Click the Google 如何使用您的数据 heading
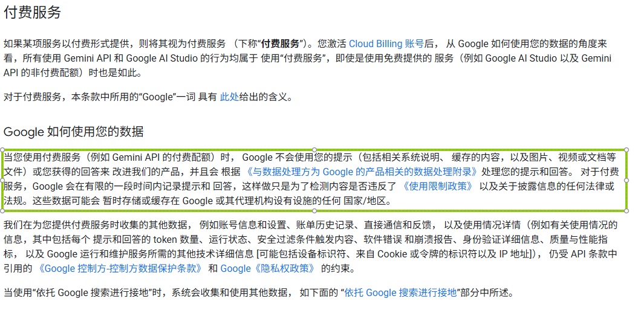Image resolution: width=644 pixels, height=316 pixels. pyautogui.click(x=74, y=132)
